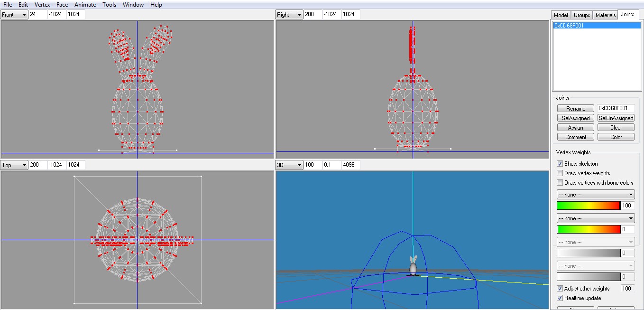644x310 pixels.
Task: Focus the 3D viewport field 100
Action: tap(313, 165)
